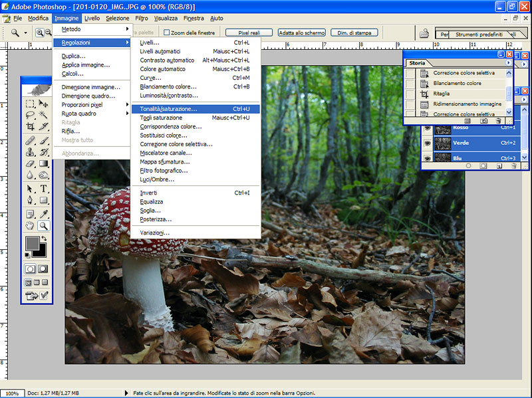Screen dimensions: 532x398
Task: Select the Eraser tool
Action: [30, 163]
